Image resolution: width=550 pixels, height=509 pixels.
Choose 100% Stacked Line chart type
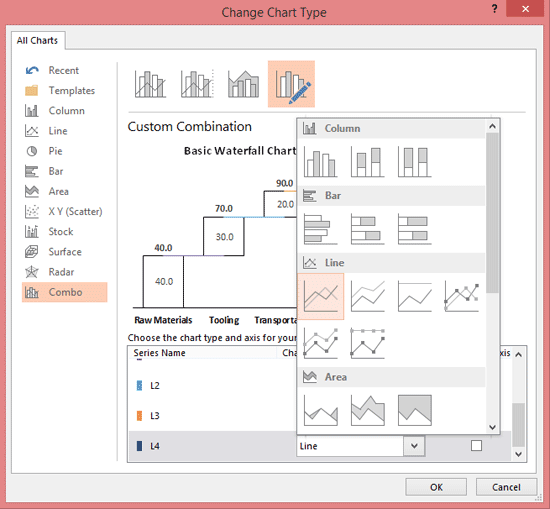(415, 296)
